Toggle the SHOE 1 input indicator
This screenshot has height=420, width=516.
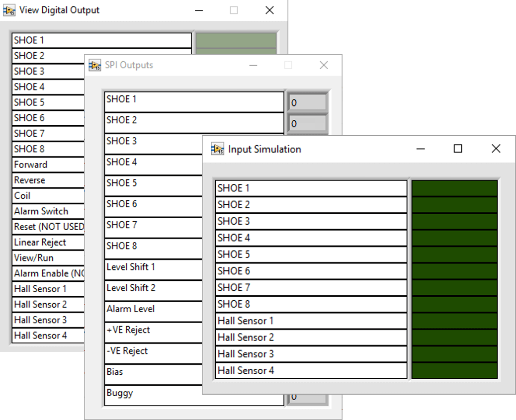pyautogui.click(x=453, y=188)
